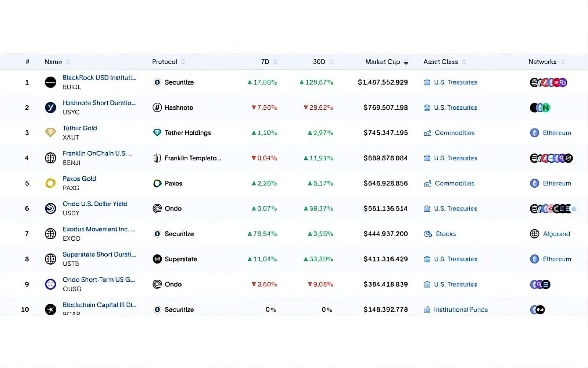Viewport: 588px width, 368px height.
Task: Click Institutional Funds building icon
Action: pyautogui.click(x=427, y=309)
